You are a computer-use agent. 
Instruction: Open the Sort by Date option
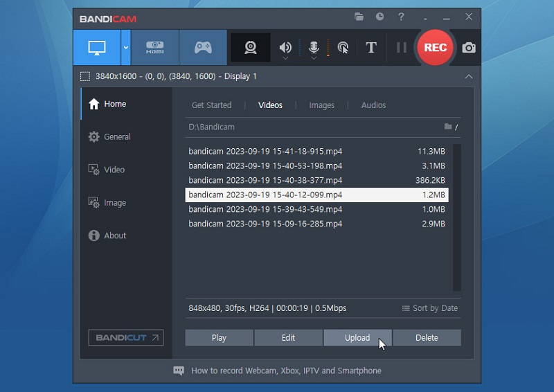coord(429,308)
